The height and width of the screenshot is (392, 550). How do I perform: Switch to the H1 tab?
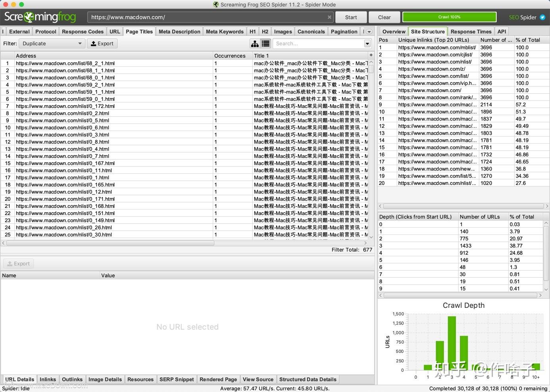click(x=253, y=32)
